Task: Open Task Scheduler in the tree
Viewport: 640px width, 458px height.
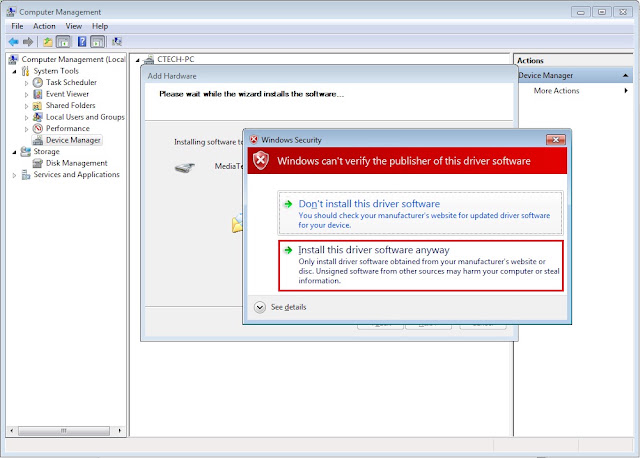Action: (x=71, y=82)
